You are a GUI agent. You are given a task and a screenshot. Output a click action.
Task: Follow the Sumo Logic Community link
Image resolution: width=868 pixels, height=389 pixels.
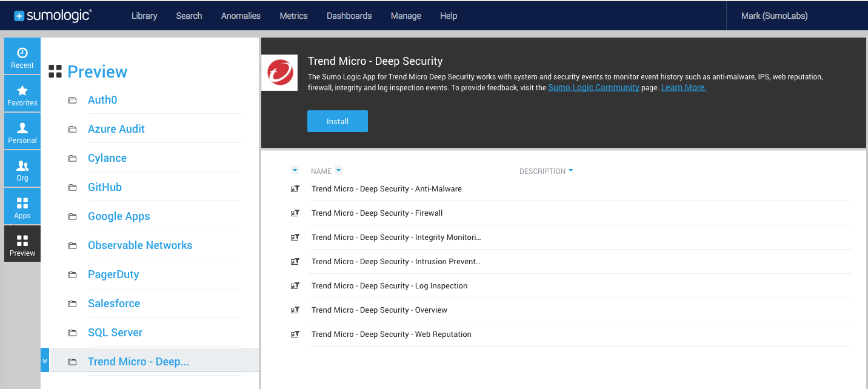pyautogui.click(x=593, y=87)
